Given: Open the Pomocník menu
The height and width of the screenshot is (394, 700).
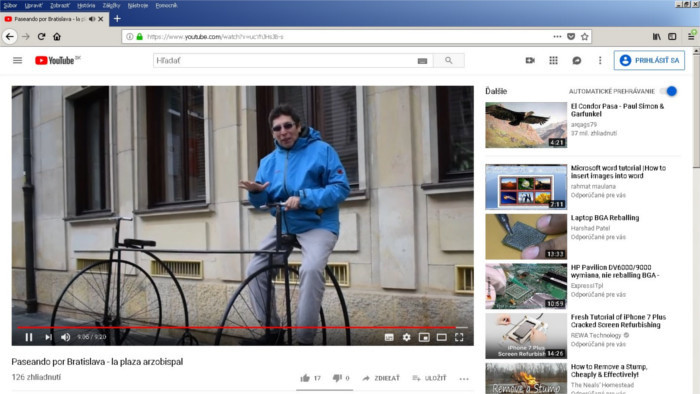Looking at the screenshot, I should (x=167, y=5).
